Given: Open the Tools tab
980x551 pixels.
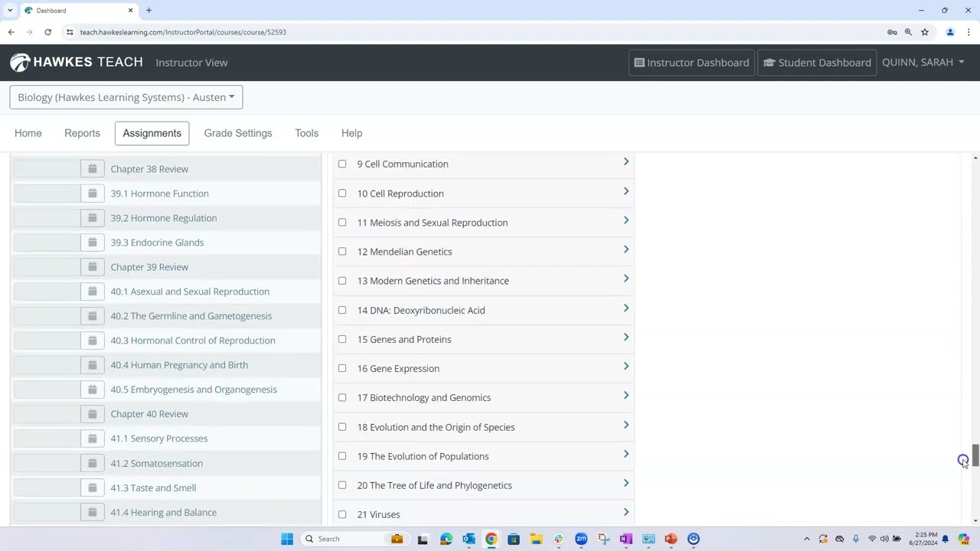Looking at the screenshot, I should click(x=306, y=133).
